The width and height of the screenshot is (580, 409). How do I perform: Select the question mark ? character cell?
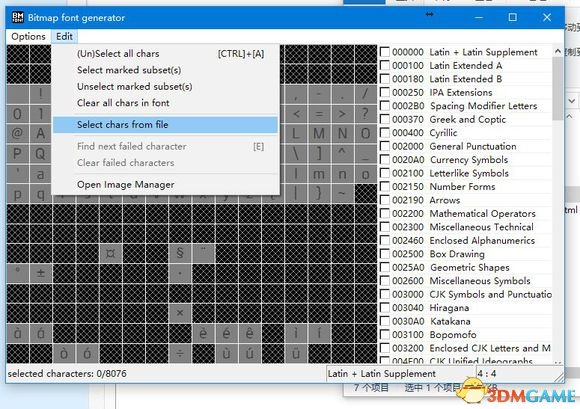(365, 114)
